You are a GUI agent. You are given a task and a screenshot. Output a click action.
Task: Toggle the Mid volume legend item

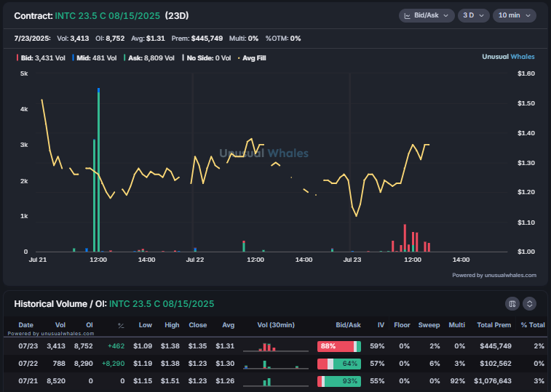95,58
